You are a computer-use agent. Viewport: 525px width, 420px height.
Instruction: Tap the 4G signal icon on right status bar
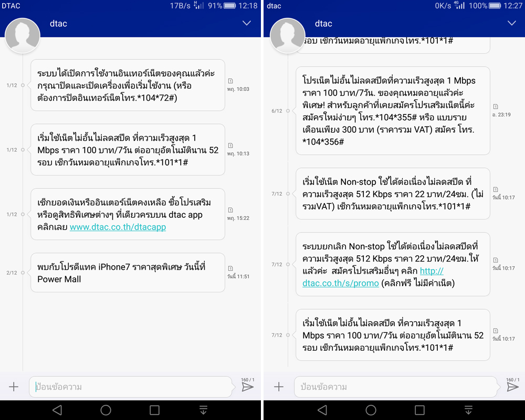tap(459, 5)
